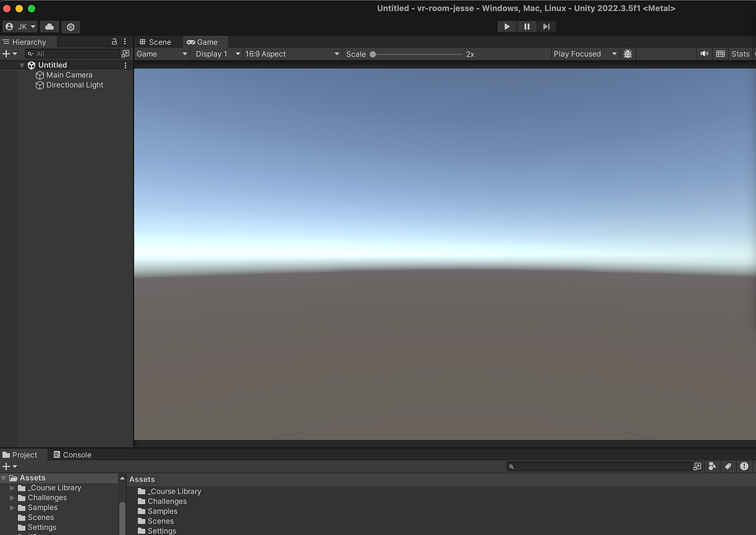
Task: Switch to the Scene tab
Action: pyautogui.click(x=155, y=42)
